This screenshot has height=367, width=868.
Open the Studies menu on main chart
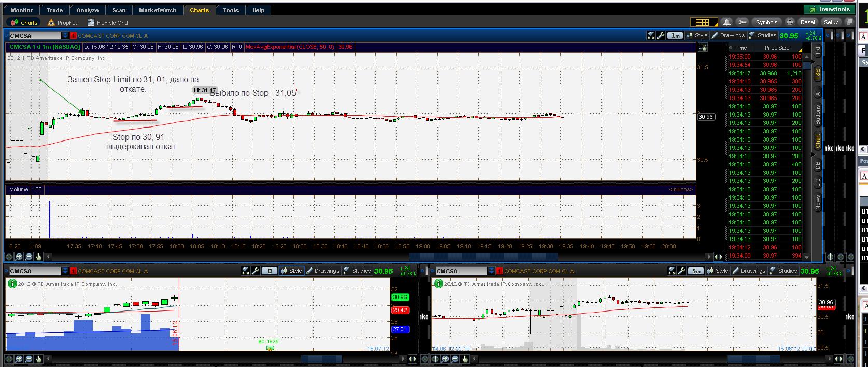tap(762, 35)
